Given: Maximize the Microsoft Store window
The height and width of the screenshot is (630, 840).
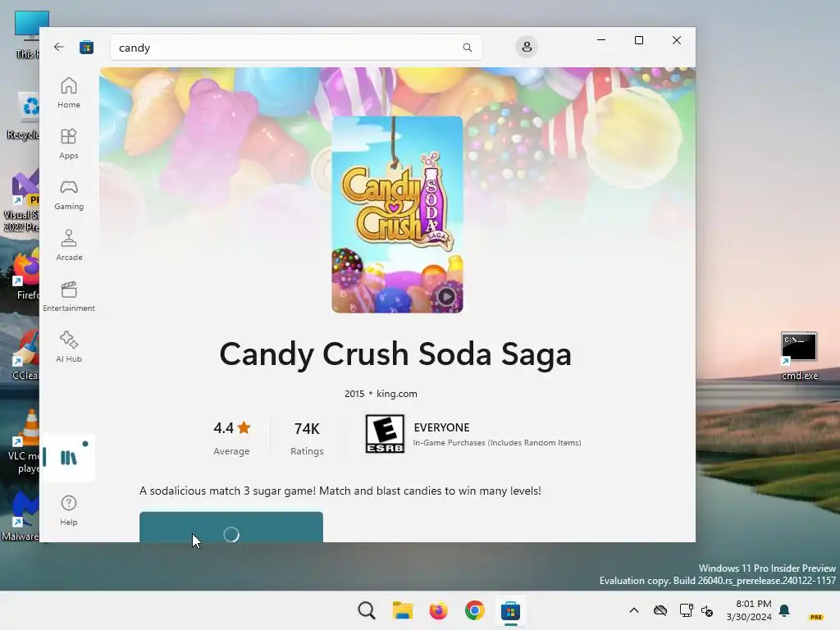Looking at the screenshot, I should [x=638, y=40].
